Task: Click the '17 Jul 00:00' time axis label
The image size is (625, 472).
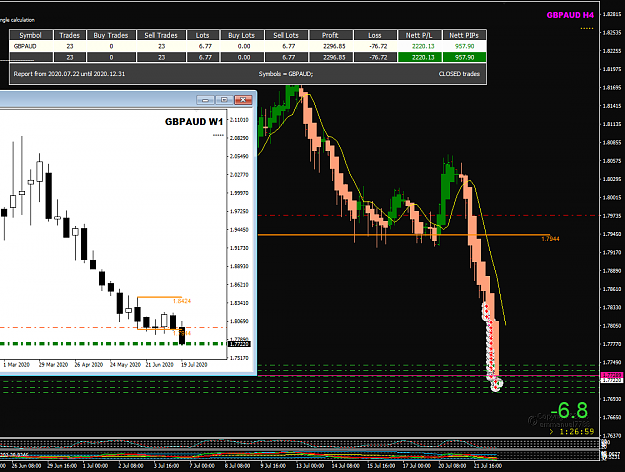Action: click(x=417, y=466)
